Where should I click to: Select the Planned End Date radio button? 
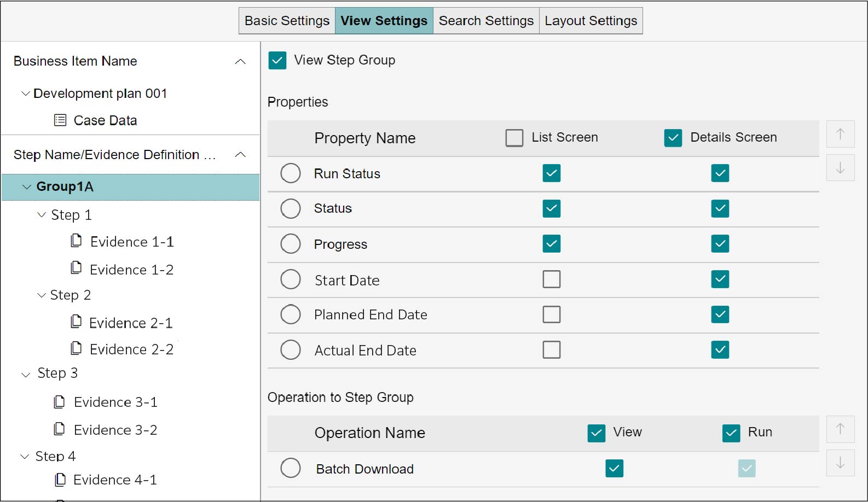coord(291,314)
